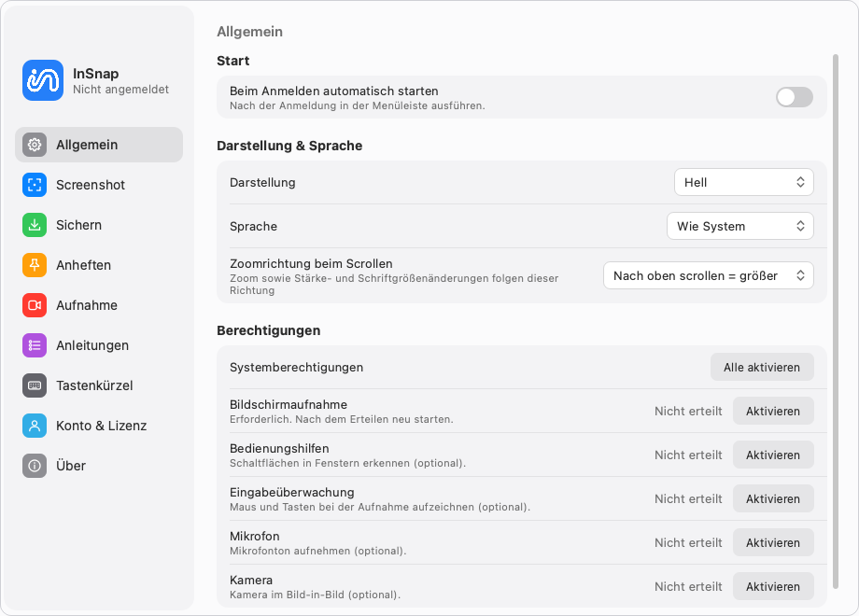This screenshot has height=616, width=859.
Task: Click the Darstellung & Sprache heading
Action: click(289, 146)
